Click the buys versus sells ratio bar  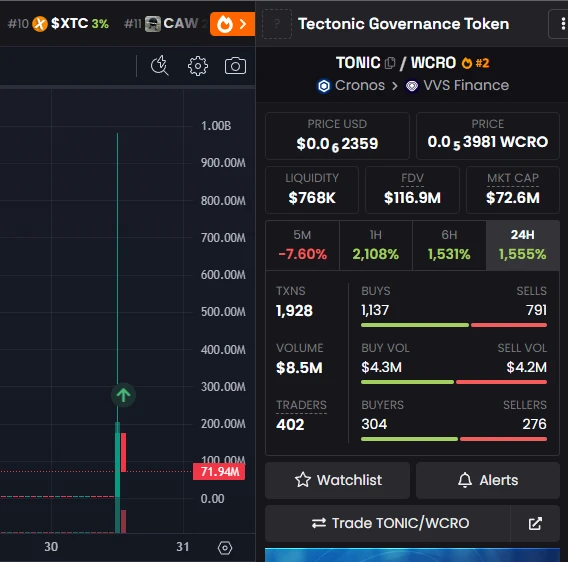(x=454, y=325)
